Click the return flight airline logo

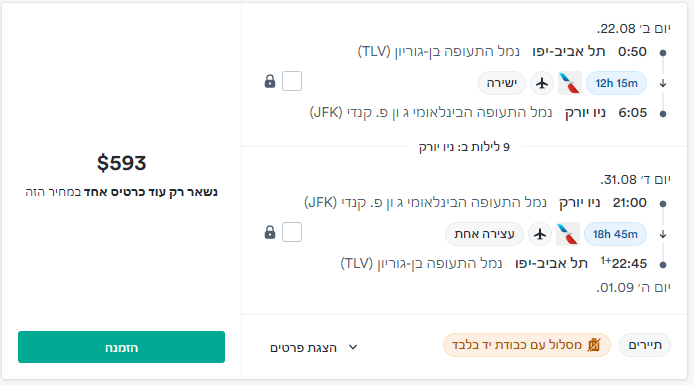point(567,234)
